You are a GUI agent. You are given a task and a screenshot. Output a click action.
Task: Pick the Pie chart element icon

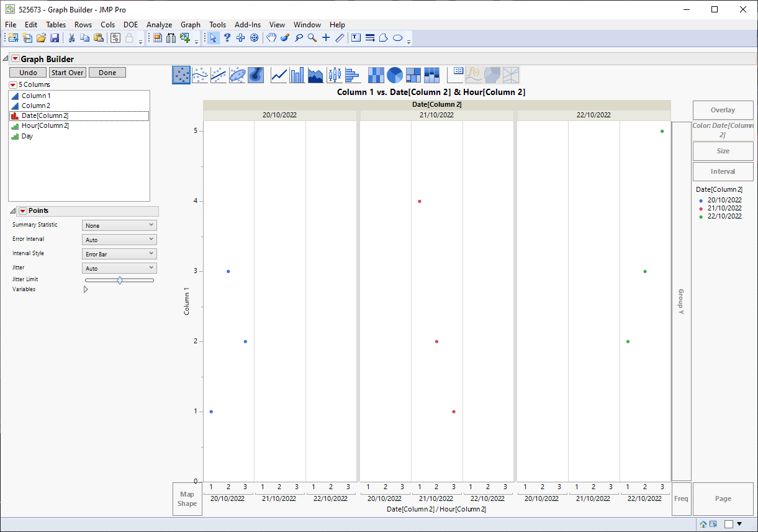click(x=395, y=75)
